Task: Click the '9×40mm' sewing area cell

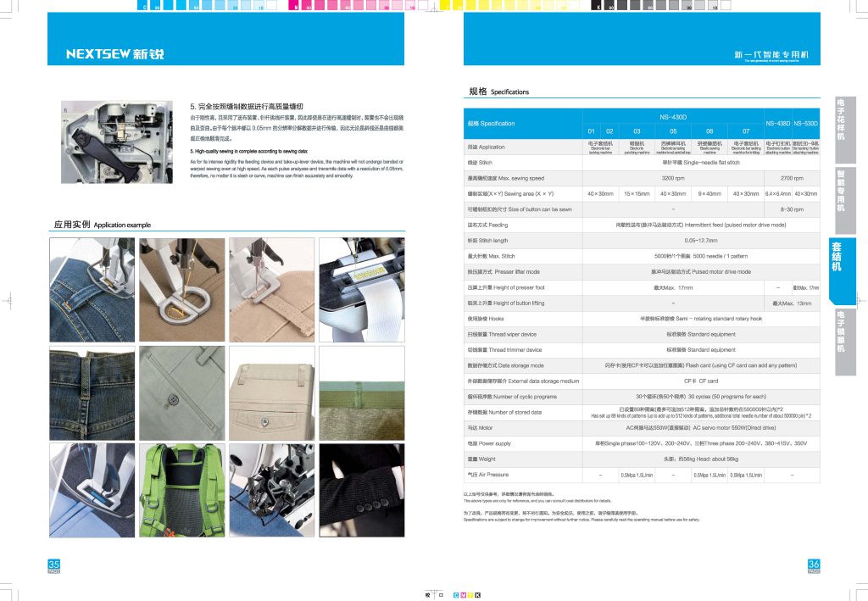Action: (x=709, y=193)
